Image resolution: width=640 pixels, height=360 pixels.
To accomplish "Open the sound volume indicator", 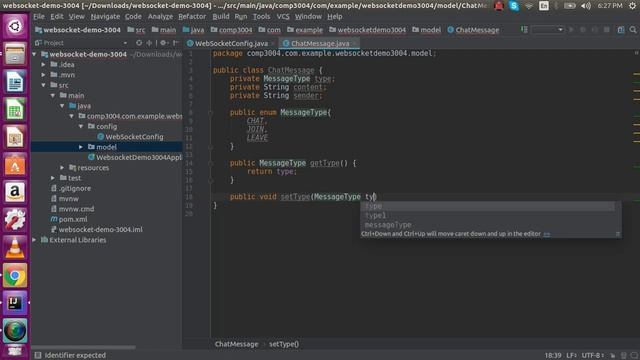I will (x=586, y=6).
